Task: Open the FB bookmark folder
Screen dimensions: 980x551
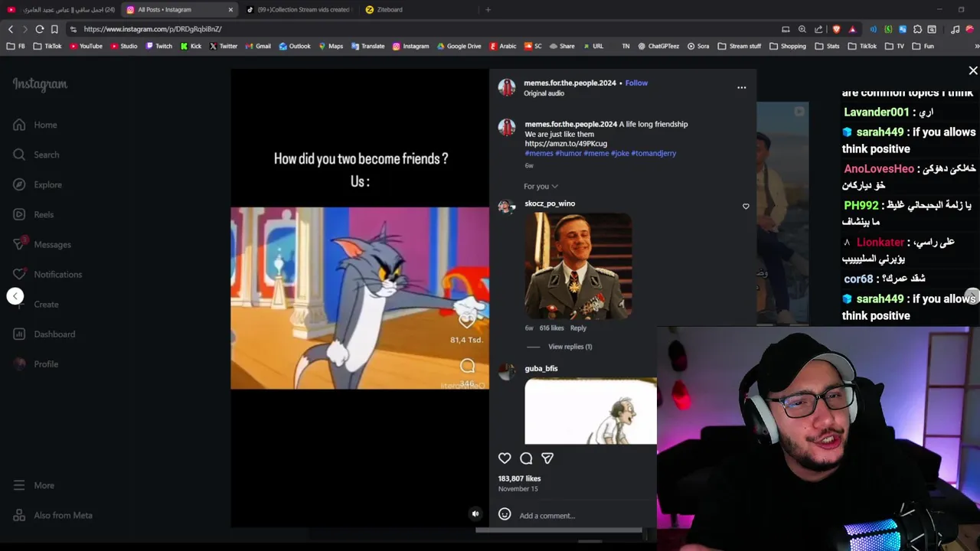Action: 15,46
